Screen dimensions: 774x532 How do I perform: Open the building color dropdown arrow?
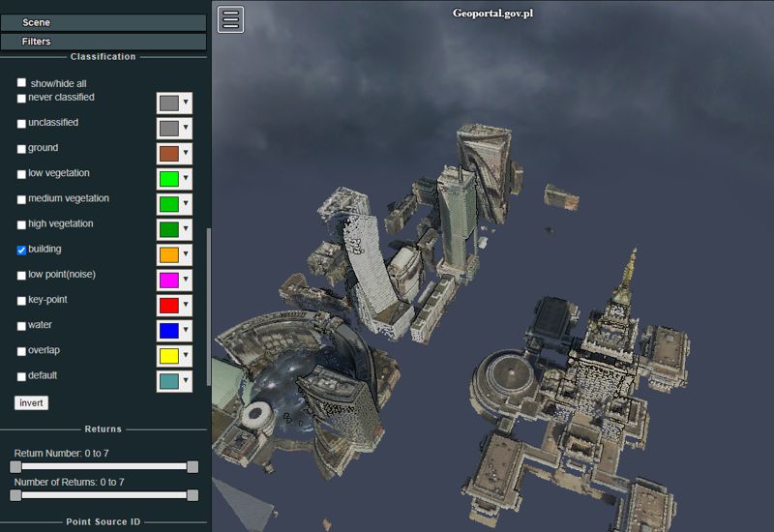[186, 253]
